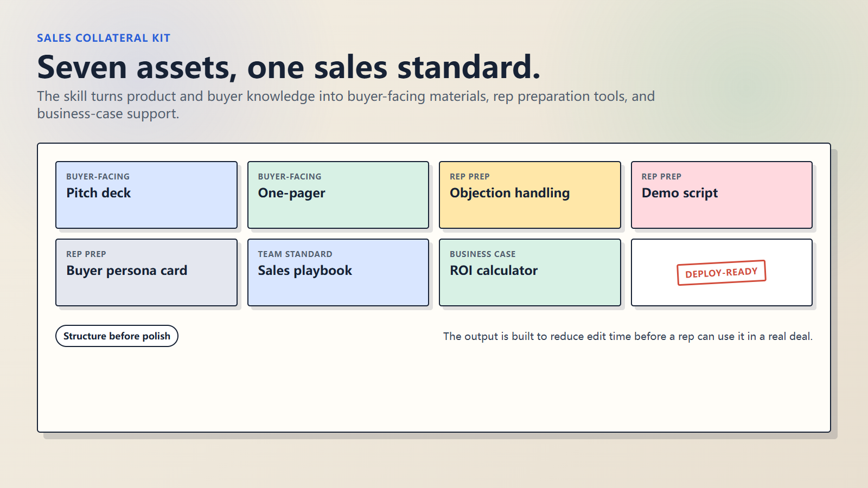868x488 pixels.
Task: Click the DEPLOY-READY stamp
Action: (x=722, y=273)
